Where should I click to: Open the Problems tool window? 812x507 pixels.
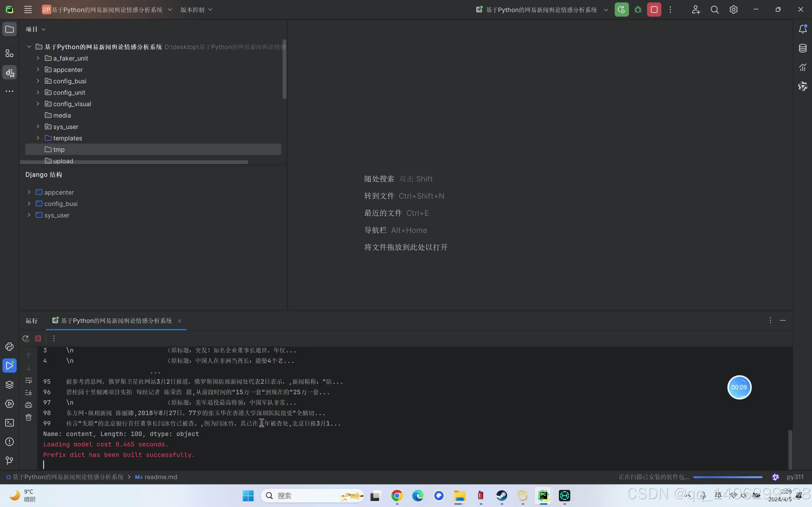pyautogui.click(x=10, y=442)
